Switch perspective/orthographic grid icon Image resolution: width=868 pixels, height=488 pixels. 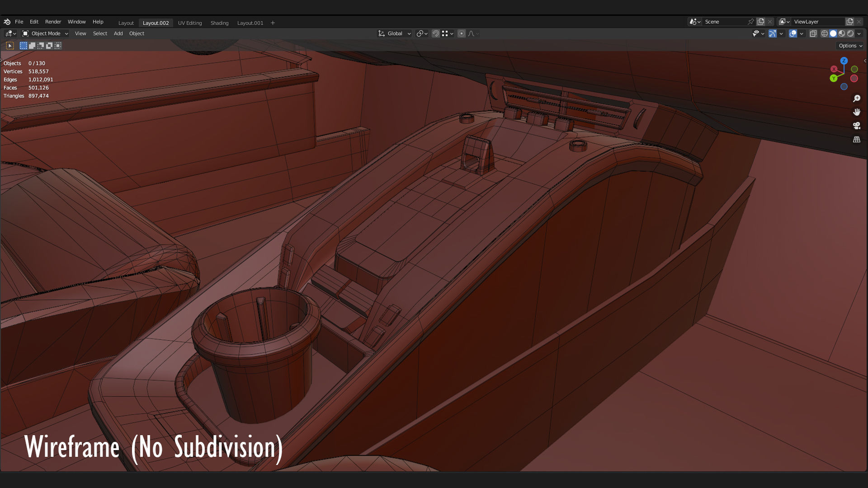[x=856, y=140]
